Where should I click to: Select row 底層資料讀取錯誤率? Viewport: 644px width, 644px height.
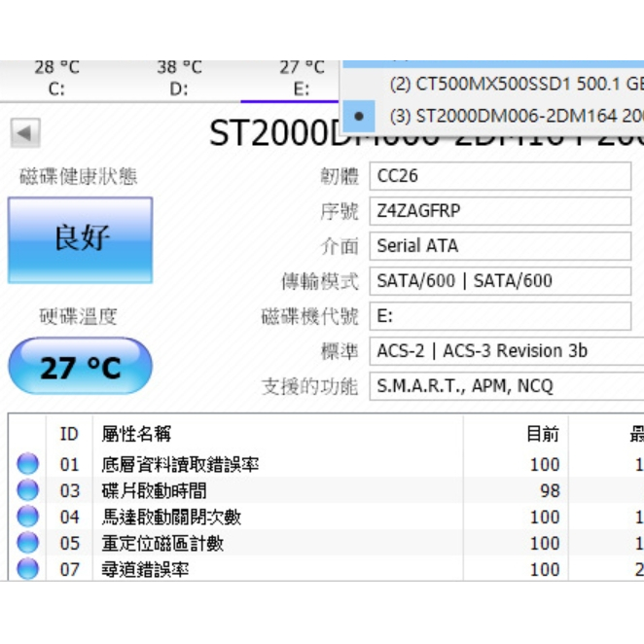[x=326, y=465]
